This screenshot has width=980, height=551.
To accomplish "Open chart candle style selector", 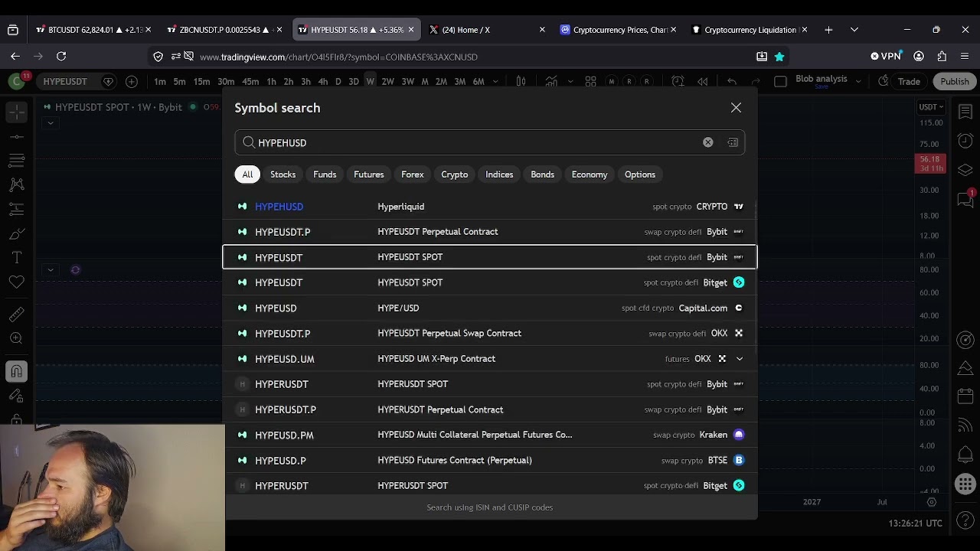I will [521, 81].
